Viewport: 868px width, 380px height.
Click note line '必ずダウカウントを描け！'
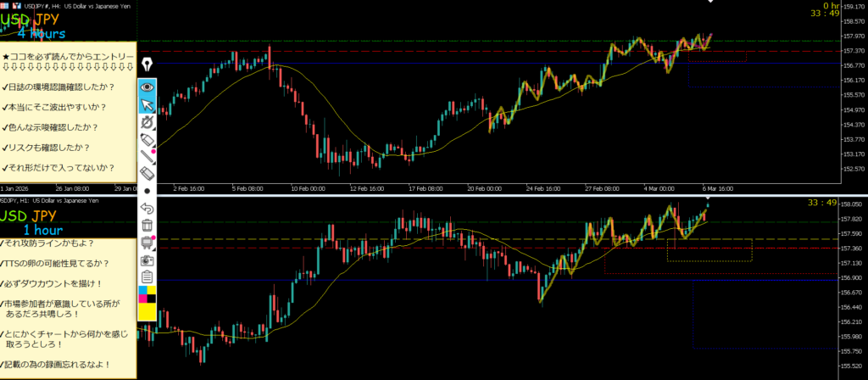51,283
